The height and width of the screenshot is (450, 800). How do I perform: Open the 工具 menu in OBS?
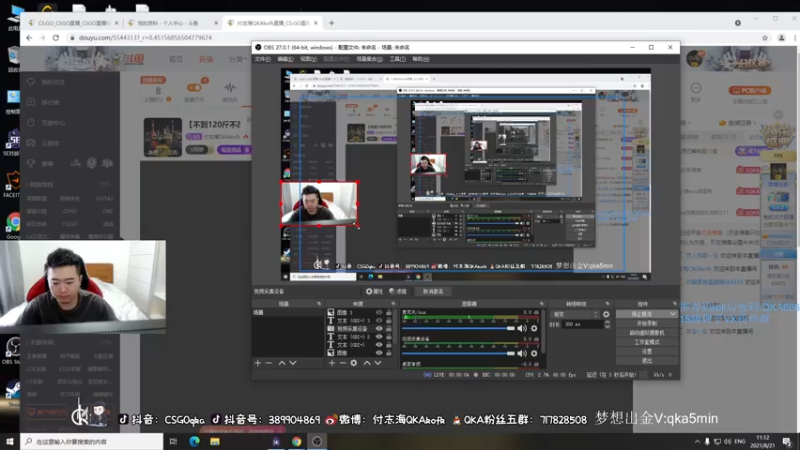tap(397, 59)
